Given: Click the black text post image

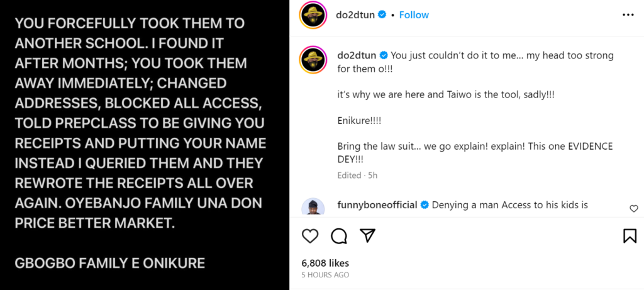Looking at the screenshot, I should click(x=144, y=145).
